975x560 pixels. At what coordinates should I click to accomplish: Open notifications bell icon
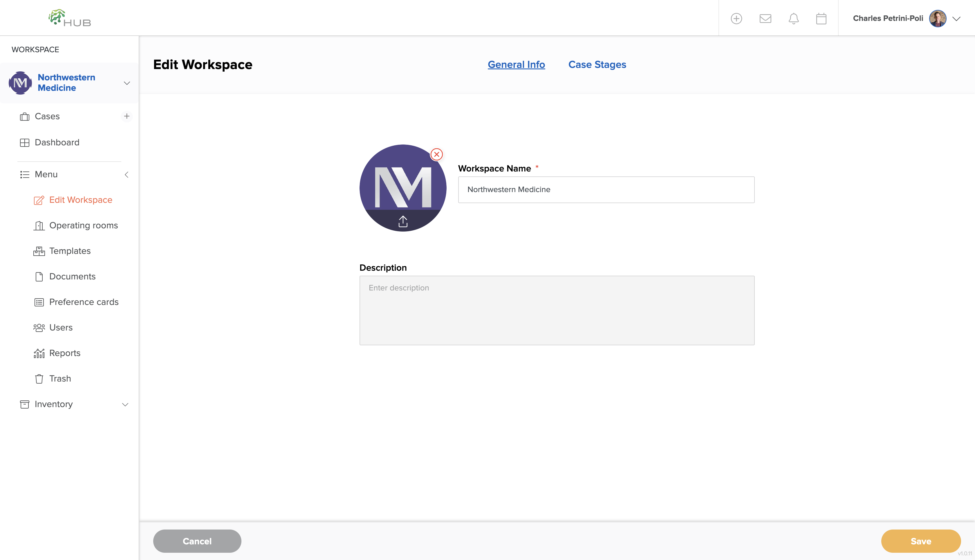(793, 19)
